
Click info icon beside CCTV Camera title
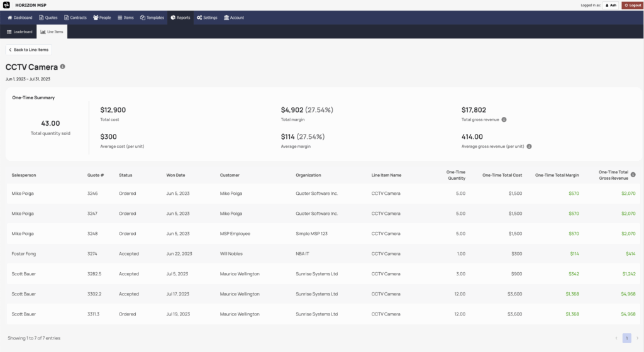click(x=62, y=67)
